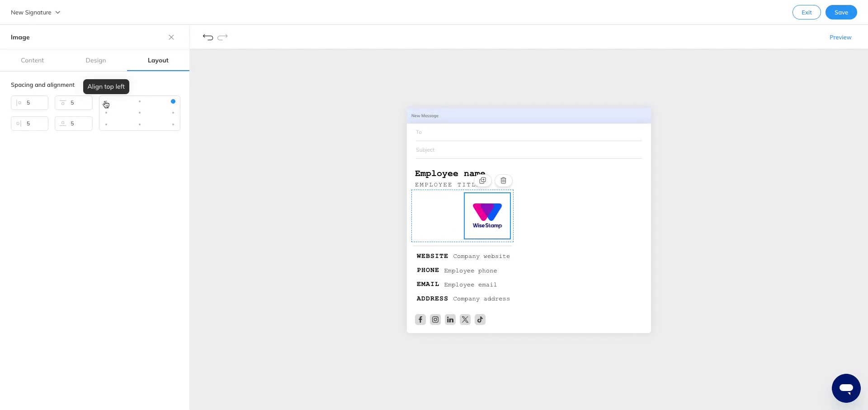Image resolution: width=868 pixels, height=410 pixels.
Task: Click the Redo arrow above the canvas
Action: click(222, 37)
